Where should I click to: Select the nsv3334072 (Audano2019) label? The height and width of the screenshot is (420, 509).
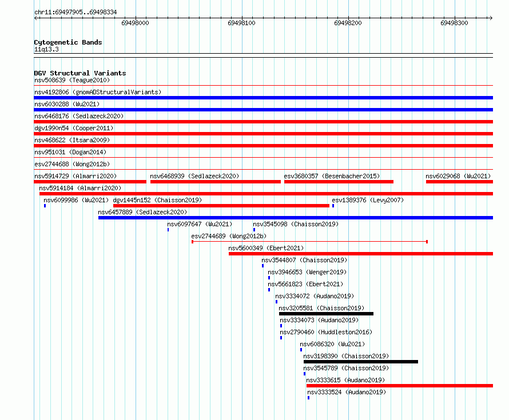pos(315,296)
